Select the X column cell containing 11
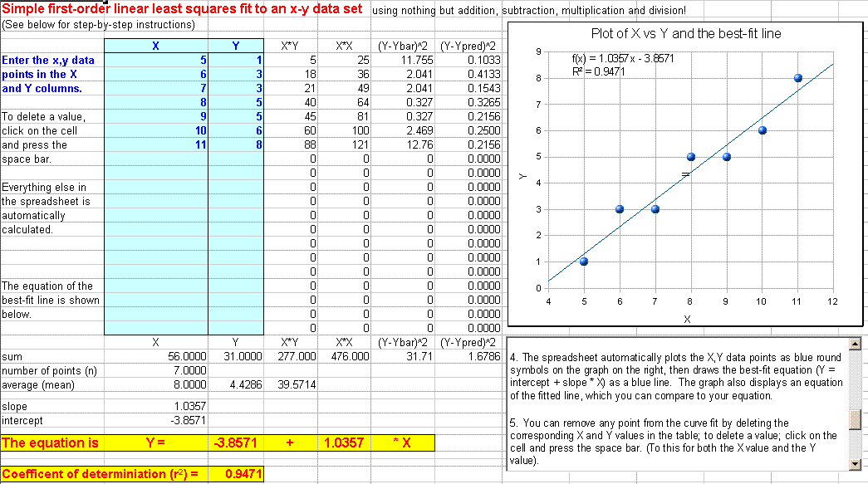This screenshot has height=484, width=868. (155, 144)
